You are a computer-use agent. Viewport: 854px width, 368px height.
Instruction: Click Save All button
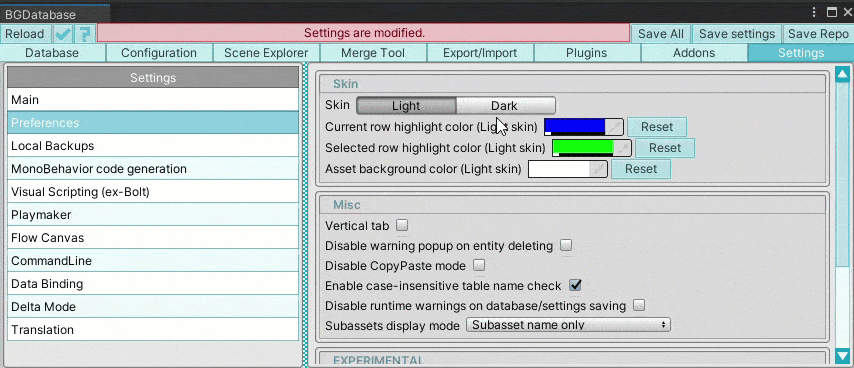point(661,34)
